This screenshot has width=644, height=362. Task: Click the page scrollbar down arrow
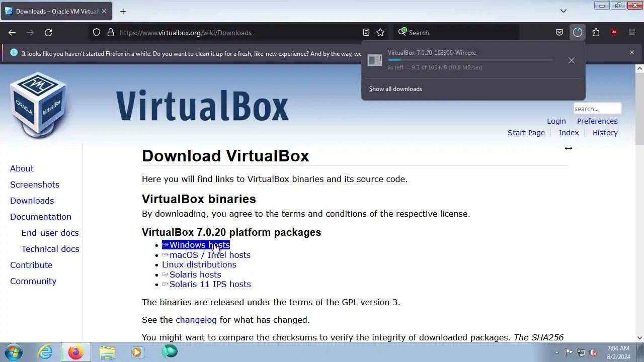(640, 338)
